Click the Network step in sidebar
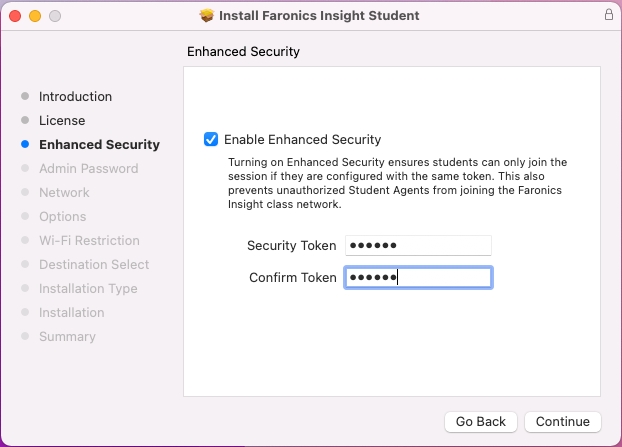This screenshot has width=622, height=447. pyautogui.click(x=64, y=193)
